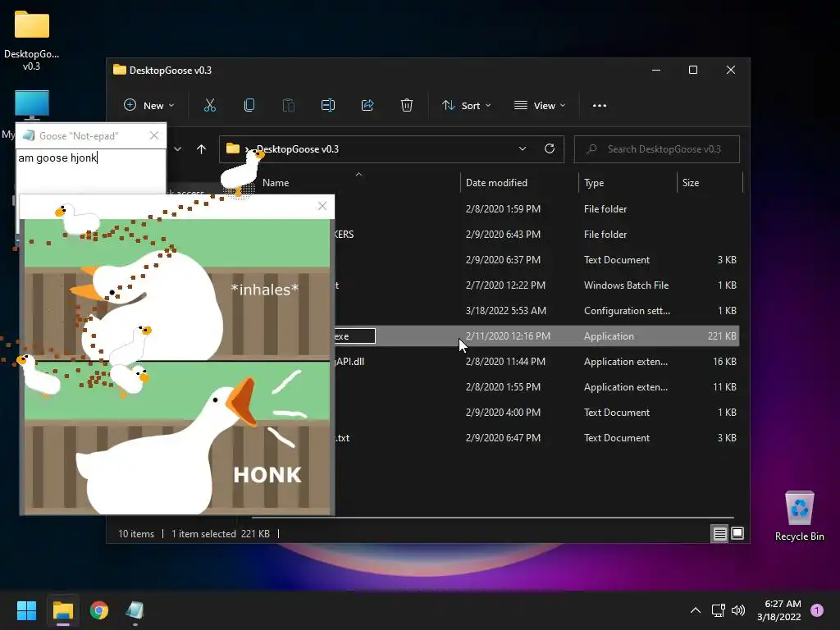The image size is (840, 630).
Task: Click the Copy icon in toolbar
Action: click(x=249, y=106)
